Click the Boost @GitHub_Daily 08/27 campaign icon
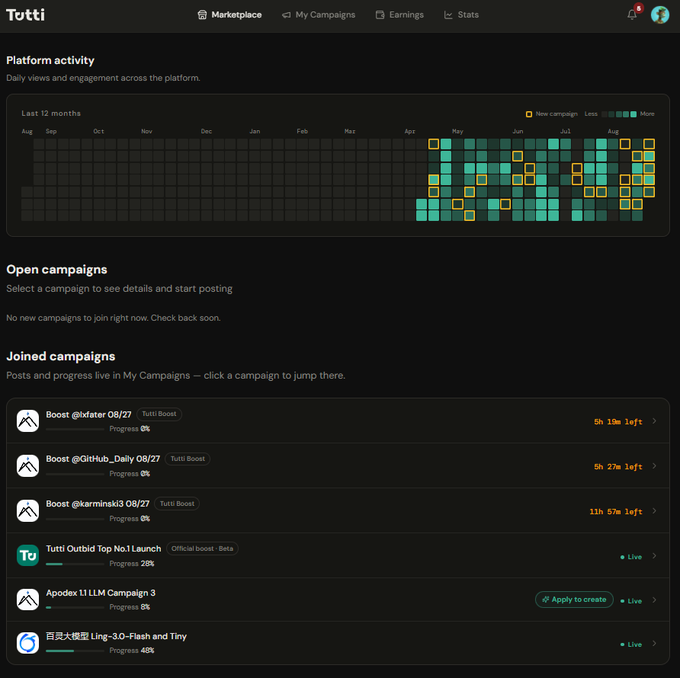Image resolution: width=680 pixels, height=678 pixels. coord(28,465)
